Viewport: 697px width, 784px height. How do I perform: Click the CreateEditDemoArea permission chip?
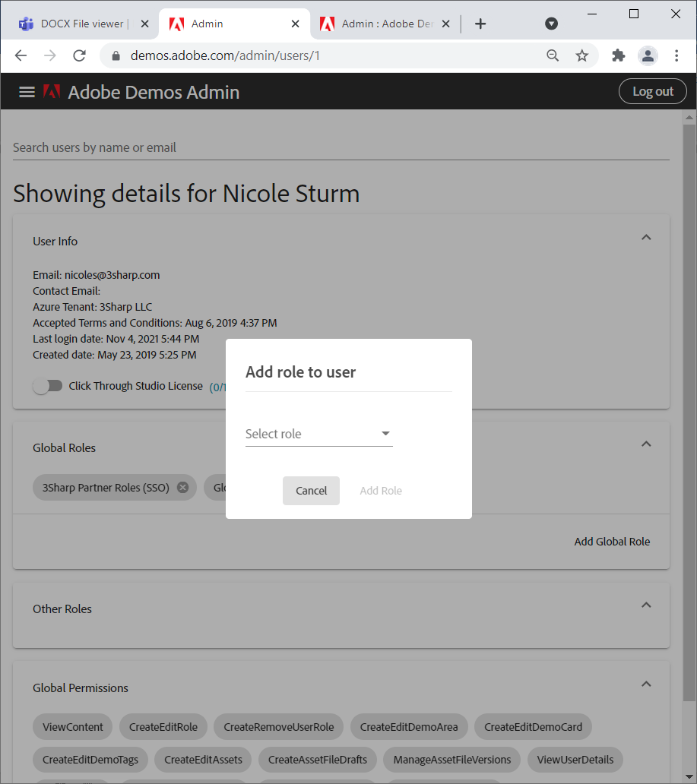[409, 727]
